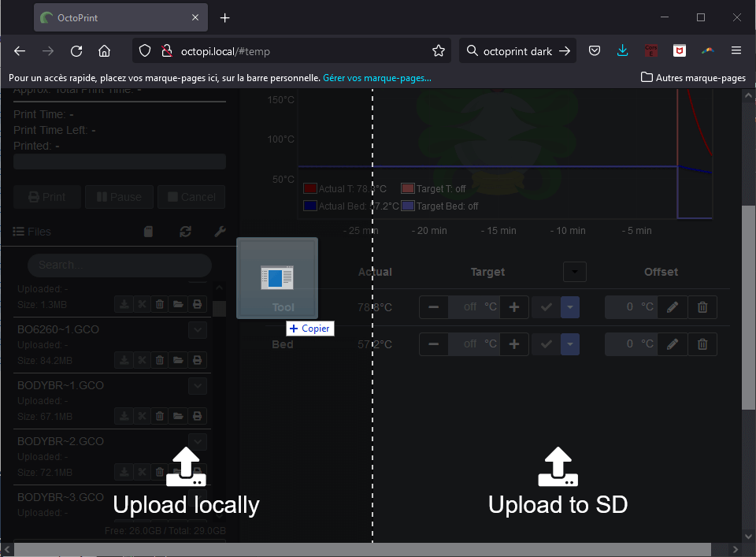Screen dimensions: 756x557
Task: Decrease Bed target temperature
Action: 433,344
